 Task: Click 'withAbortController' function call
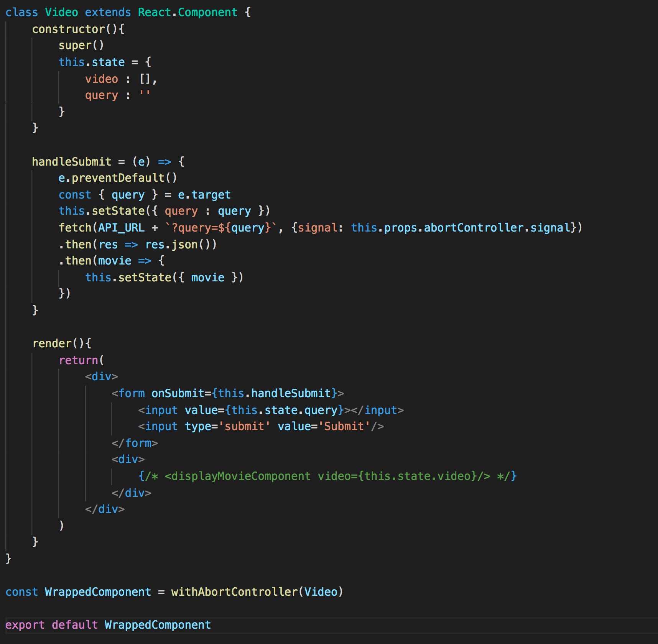[x=234, y=592]
